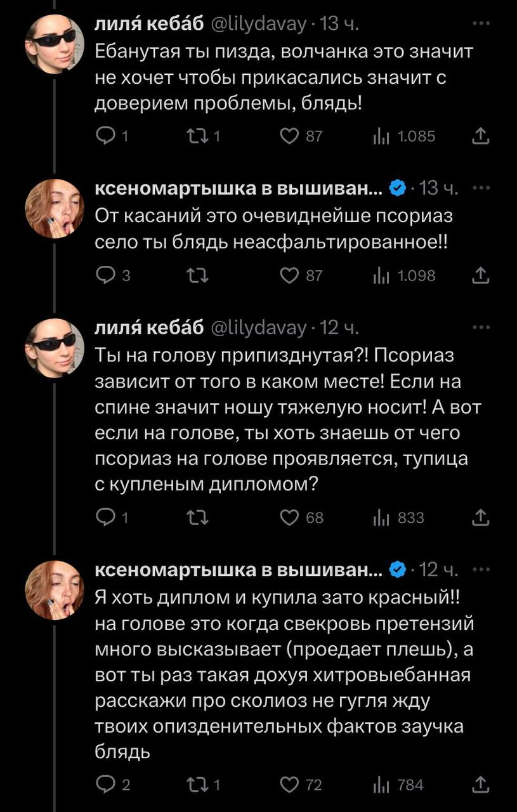Click verified badge on the last tweet
This screenshot has width=517, height=812.
point(397,570)
